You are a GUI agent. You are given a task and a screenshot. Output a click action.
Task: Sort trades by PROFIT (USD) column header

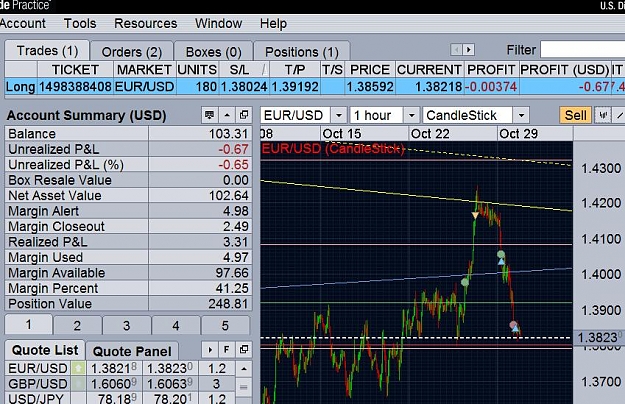tap(564, 70)
